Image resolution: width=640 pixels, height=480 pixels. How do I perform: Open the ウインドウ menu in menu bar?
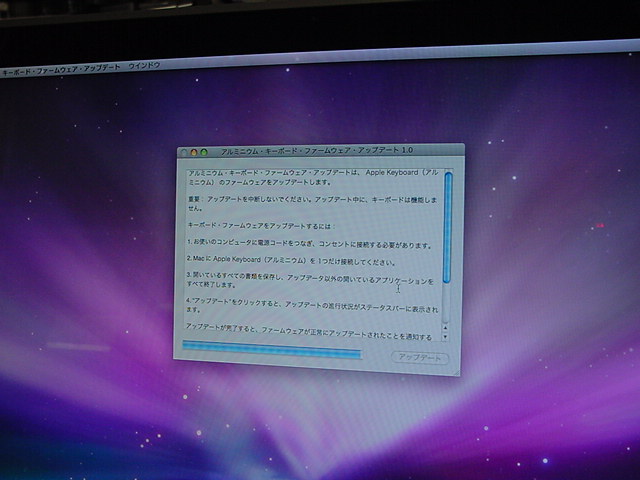(144, 66)
